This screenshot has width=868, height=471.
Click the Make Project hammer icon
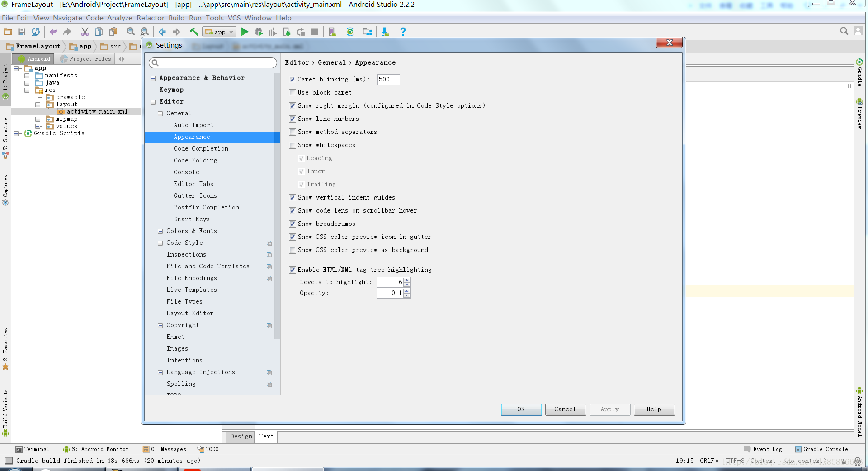tap(194, 32)
